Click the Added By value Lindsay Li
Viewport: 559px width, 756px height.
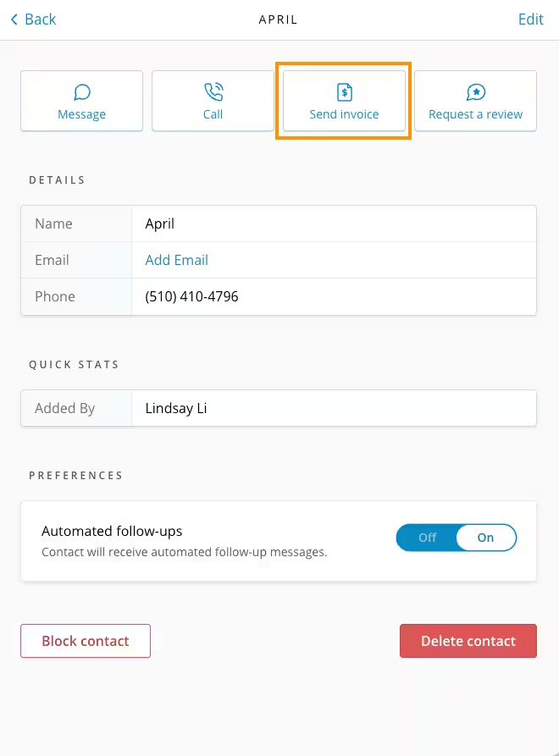tap(176, 408)
